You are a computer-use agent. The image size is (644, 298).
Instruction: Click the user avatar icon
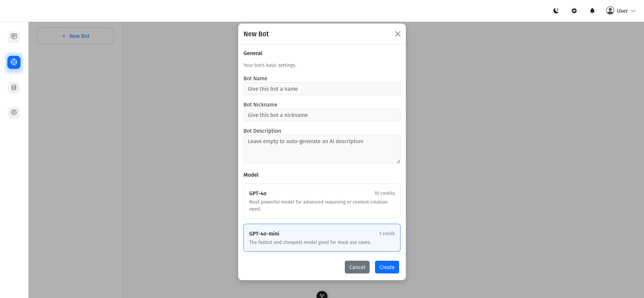pyautogui.click(x=610, y=10)
